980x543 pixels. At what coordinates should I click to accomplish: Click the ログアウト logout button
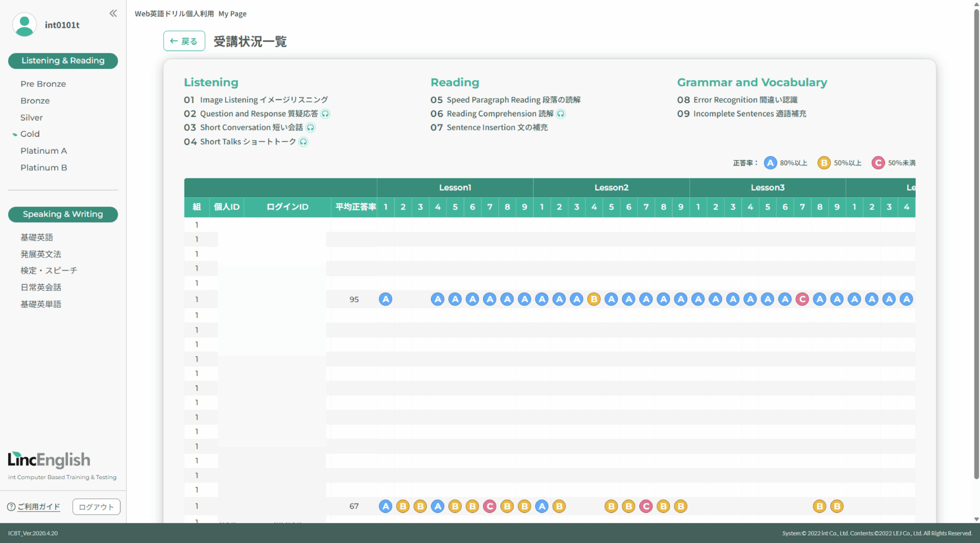coord(96,507)
